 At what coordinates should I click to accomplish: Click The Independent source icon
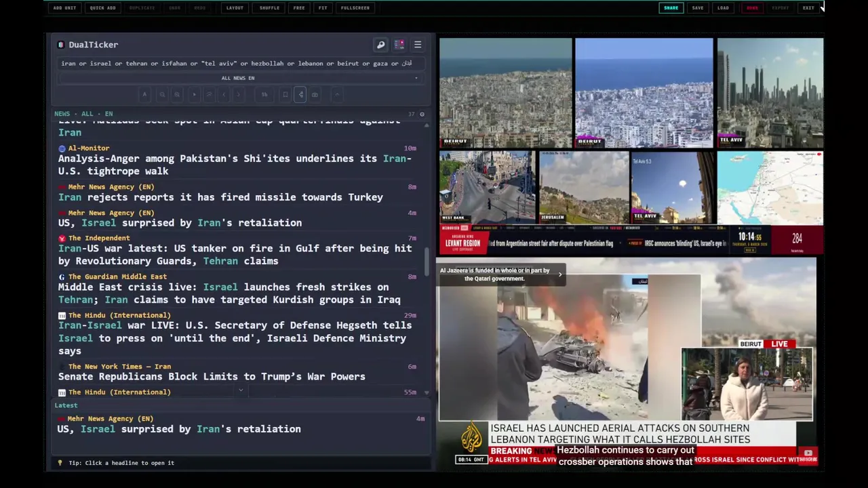pos(62,238)
